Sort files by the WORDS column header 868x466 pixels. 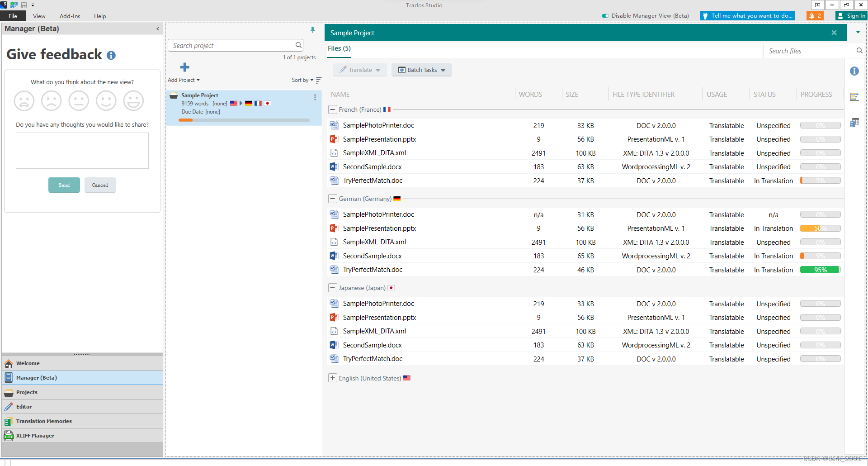(530, 95)
